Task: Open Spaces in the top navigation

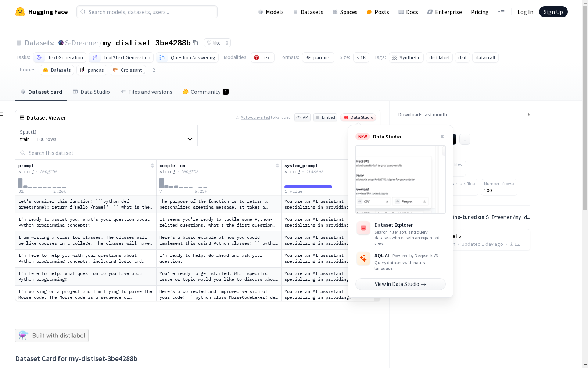Action: (x=345, y=12)
